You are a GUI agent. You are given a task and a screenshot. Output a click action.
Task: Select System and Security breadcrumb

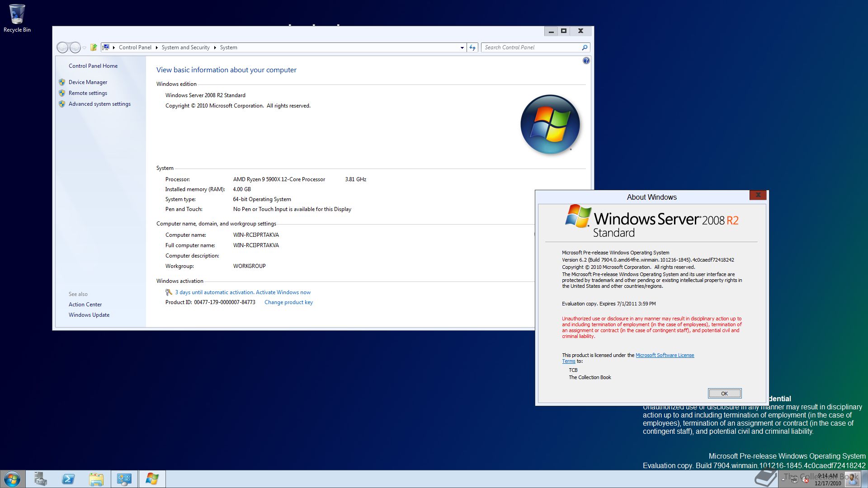(x=185, y=47)
